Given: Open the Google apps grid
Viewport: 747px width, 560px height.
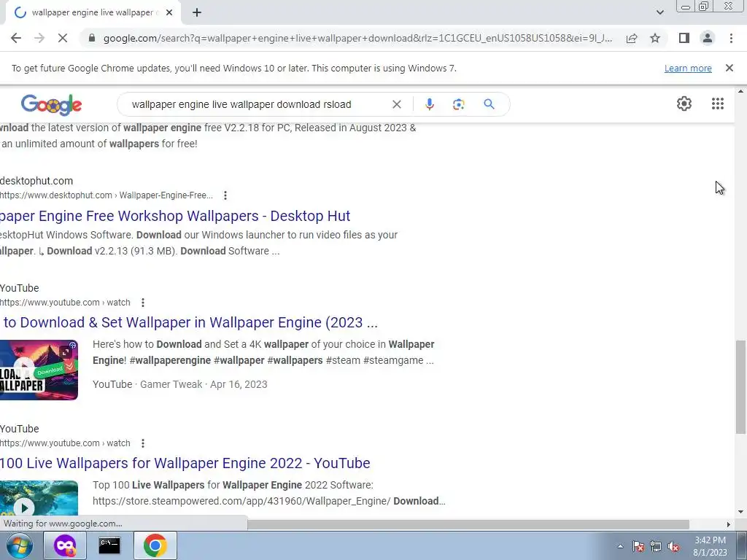Looking at the screenshot, I should point(718,104).
